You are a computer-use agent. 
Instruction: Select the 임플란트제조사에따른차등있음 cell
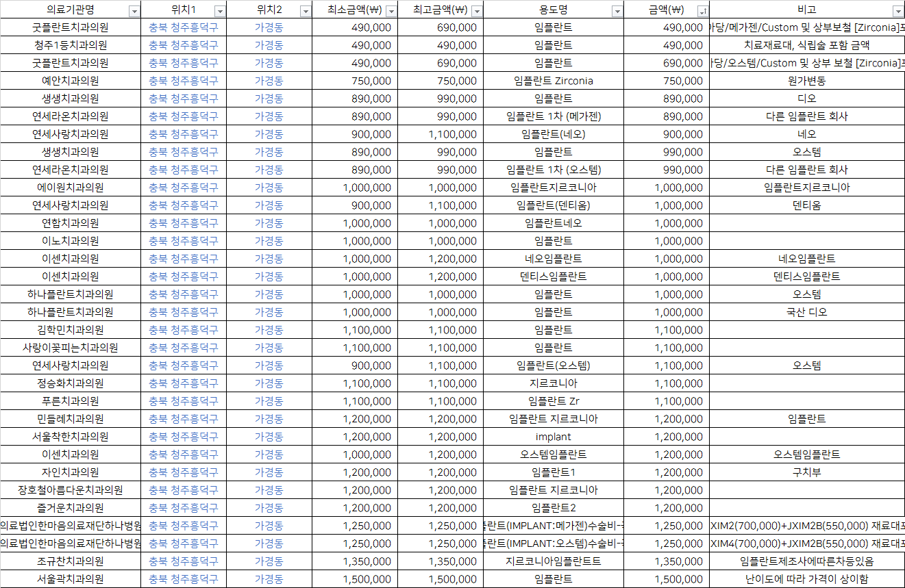tap(807, 561)
